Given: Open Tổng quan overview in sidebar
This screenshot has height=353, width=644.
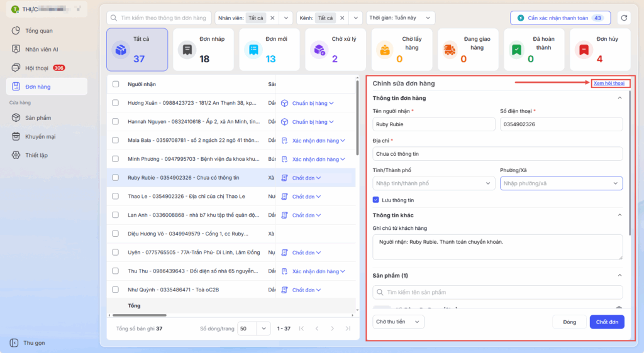Looking at the screenshot, I should [38, 30].
